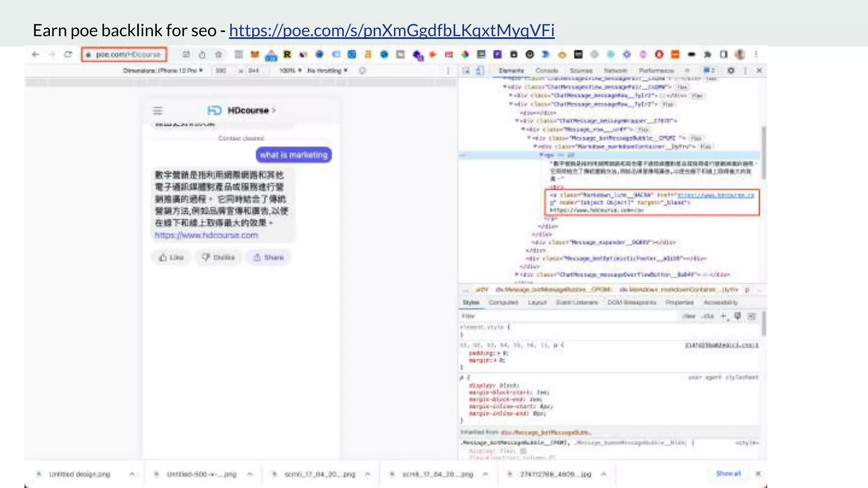868x488 pixels.
Task: Click the DevTools inspect element picker icon
Action: point(466,71)
